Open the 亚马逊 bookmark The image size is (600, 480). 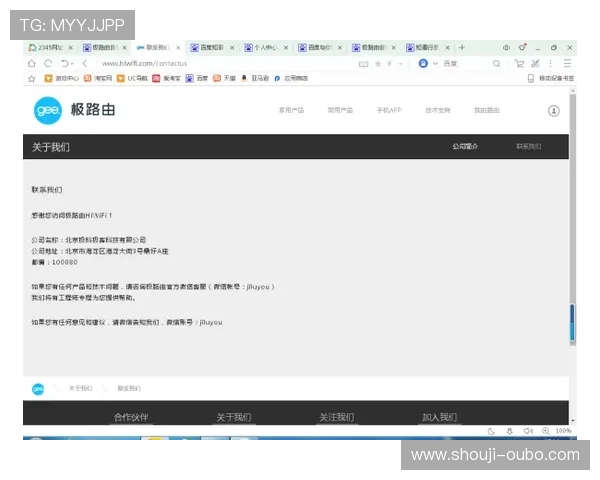point(255,78)
